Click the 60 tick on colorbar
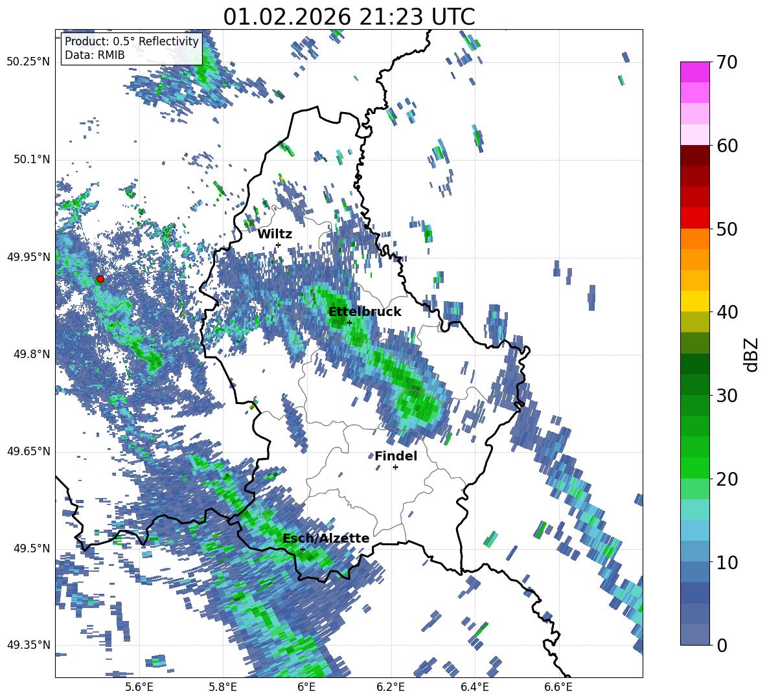Viewport: 767px width, 700px height. (726, 146)
